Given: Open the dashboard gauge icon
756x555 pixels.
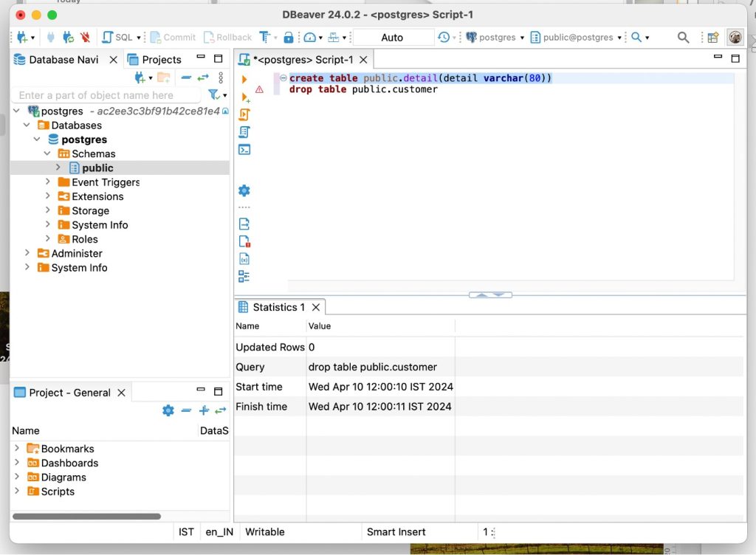Looking at the screenshot, I should pyautogui.click(x=309, y=37).
